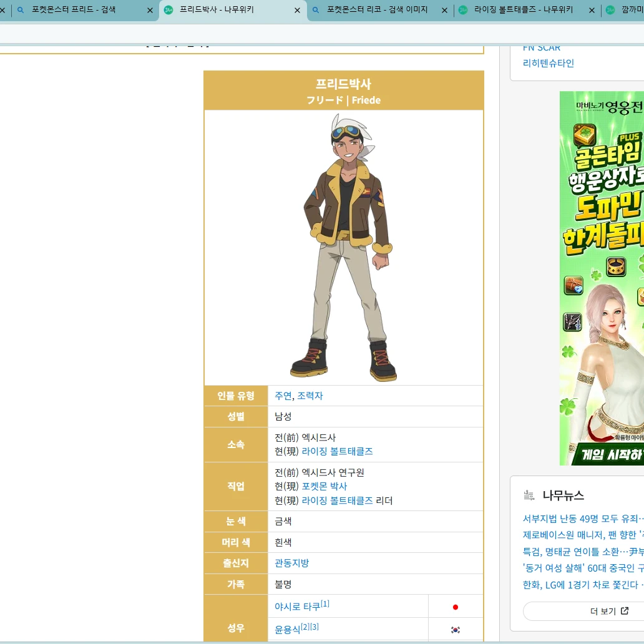Screen dimensions: 644x644
Task: Open 라이징 볼트태클즈 link in 직업 row
Action: (337, 500)
